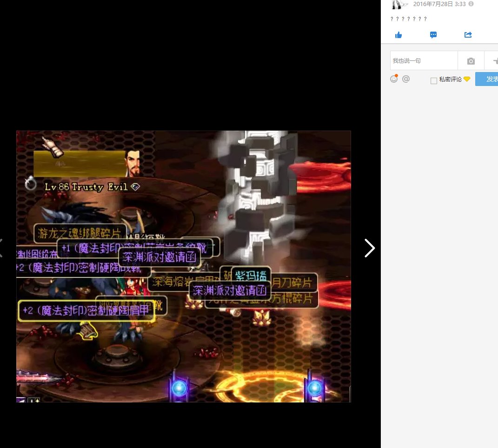Screen dimensions: 498x448
Task: Click the game screenshot photo
Action: tap(184, 266)
